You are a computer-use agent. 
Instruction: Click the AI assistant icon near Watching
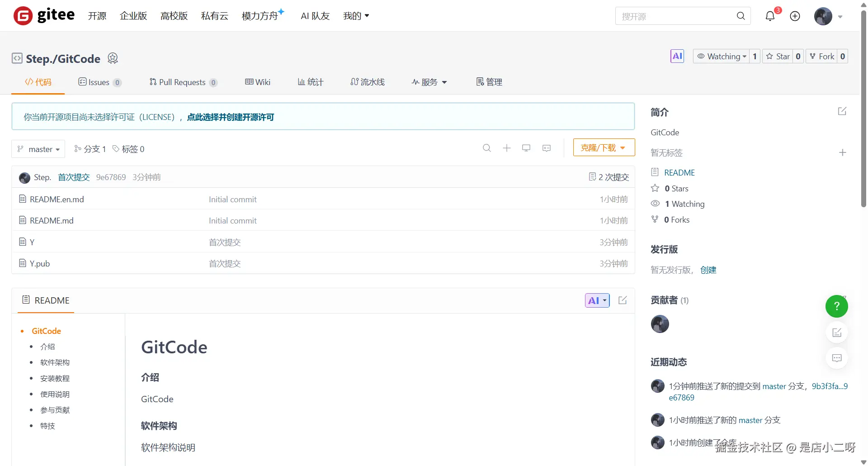click(677, 56)
